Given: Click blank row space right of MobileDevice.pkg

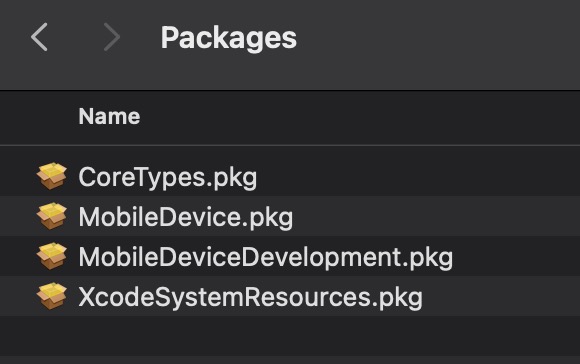Looking at the screenshot, I should (x=436, y=216).
